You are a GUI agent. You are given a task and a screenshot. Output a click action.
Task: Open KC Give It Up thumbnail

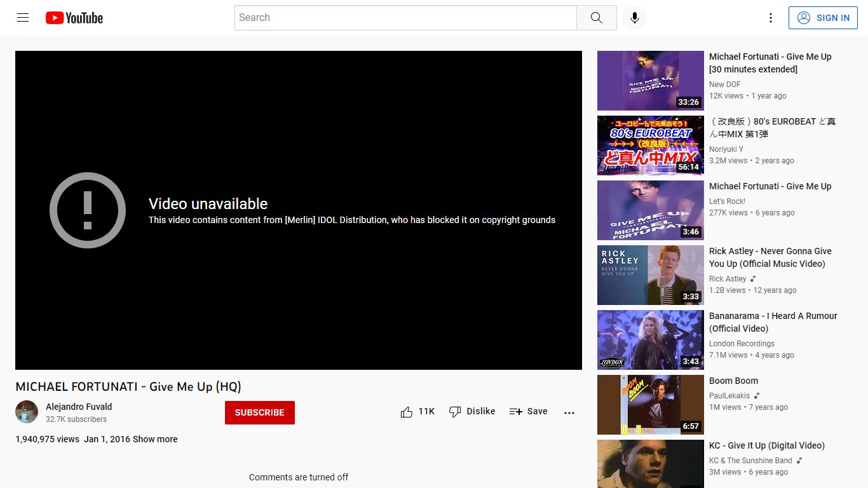point(651,464)
